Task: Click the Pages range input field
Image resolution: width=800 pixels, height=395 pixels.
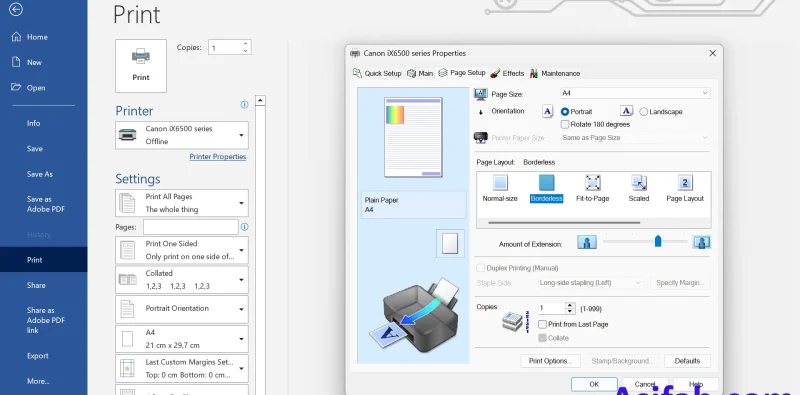Action: click(x=190, y=227)
